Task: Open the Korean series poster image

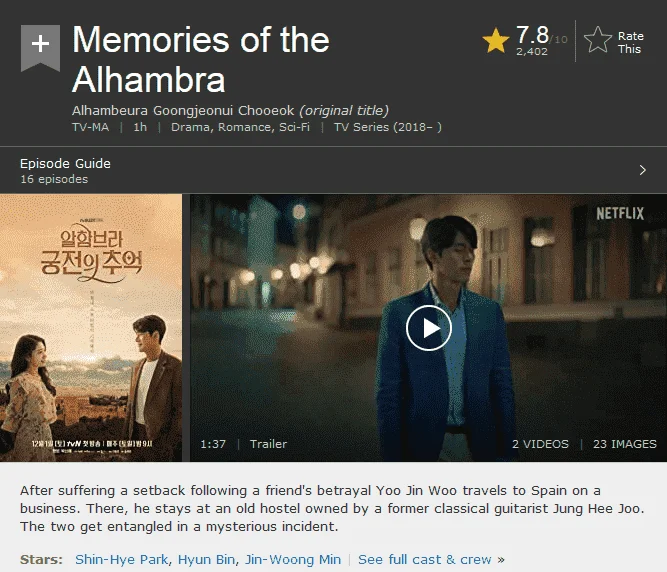Action: click(x=91, y=327)
